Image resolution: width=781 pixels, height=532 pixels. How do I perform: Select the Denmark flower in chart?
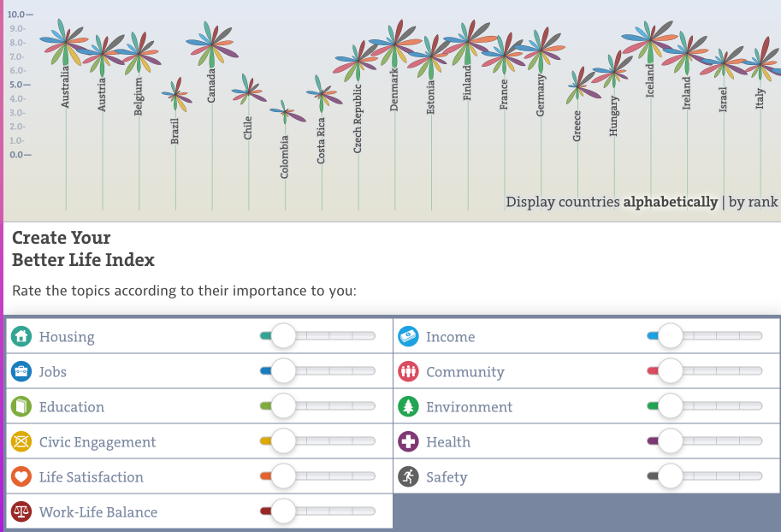coord(395,41)
